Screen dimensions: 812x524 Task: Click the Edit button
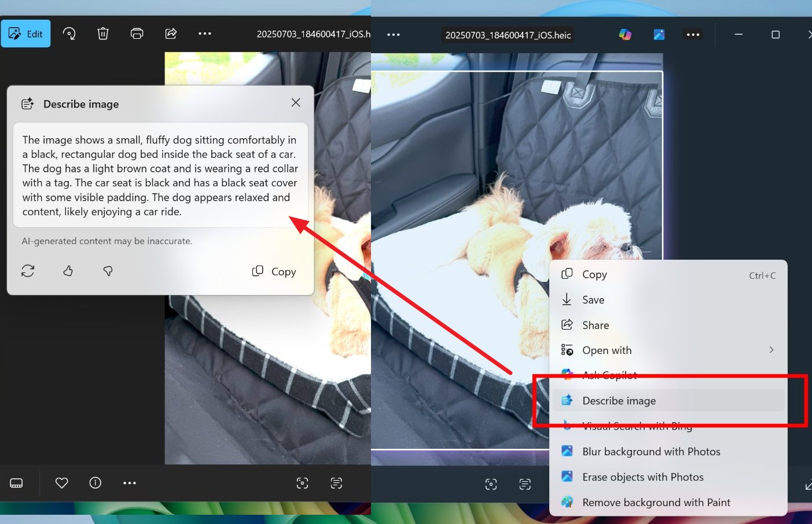point(25,34)
